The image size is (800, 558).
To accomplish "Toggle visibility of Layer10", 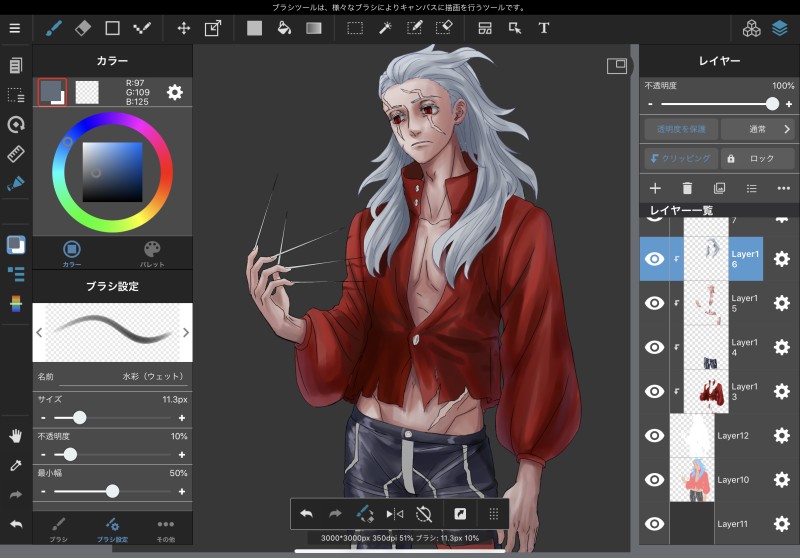I will pos(655,479).
